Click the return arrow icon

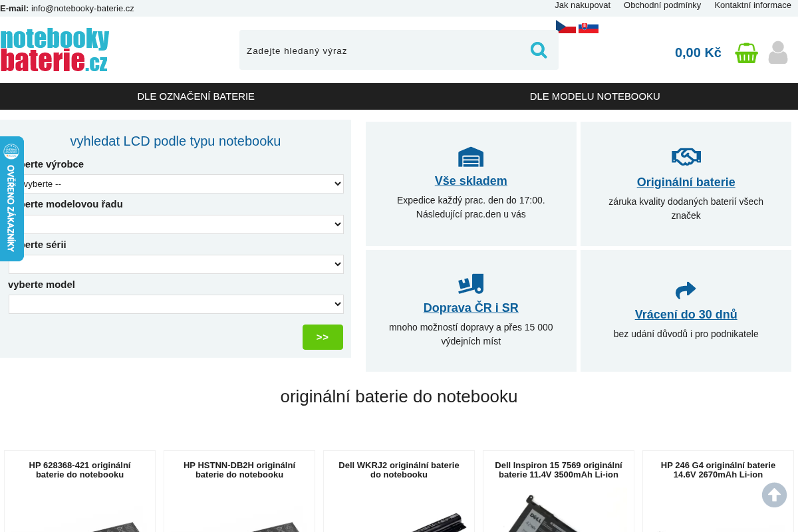point(686,291)
